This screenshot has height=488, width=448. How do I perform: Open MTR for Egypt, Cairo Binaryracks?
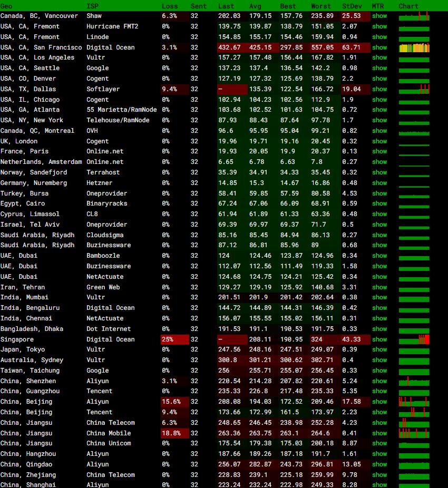(x=379, y=203)
